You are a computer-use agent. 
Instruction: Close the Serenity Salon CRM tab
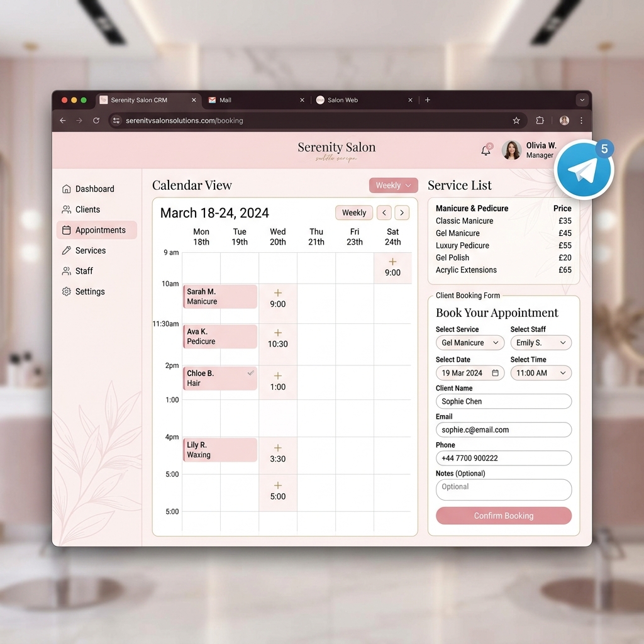point(194,100)
